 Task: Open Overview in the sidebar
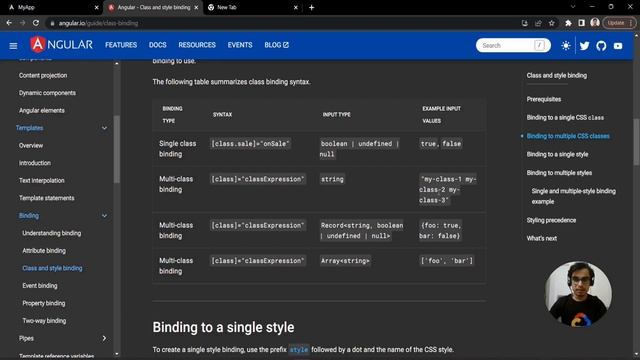click(x=31, y=146)
